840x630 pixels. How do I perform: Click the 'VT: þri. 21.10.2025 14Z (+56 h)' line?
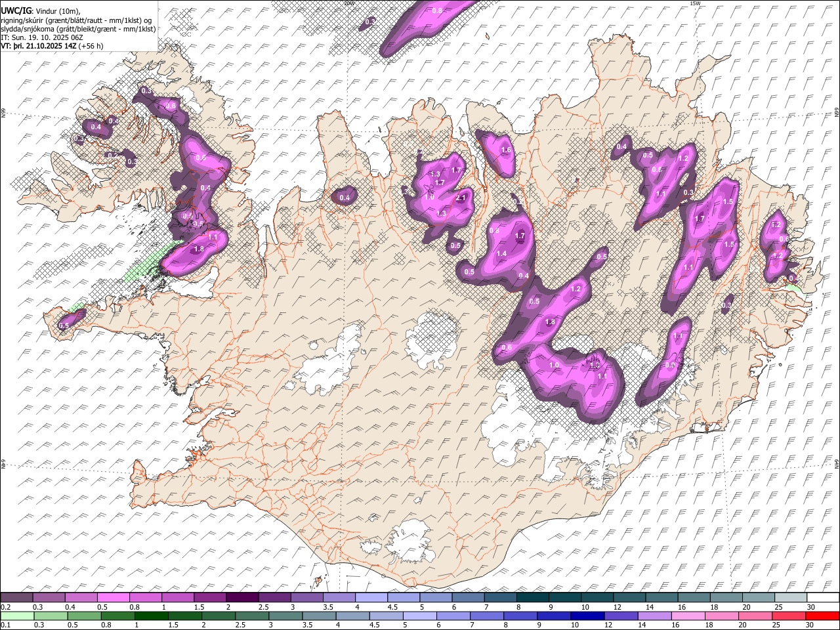52,46
